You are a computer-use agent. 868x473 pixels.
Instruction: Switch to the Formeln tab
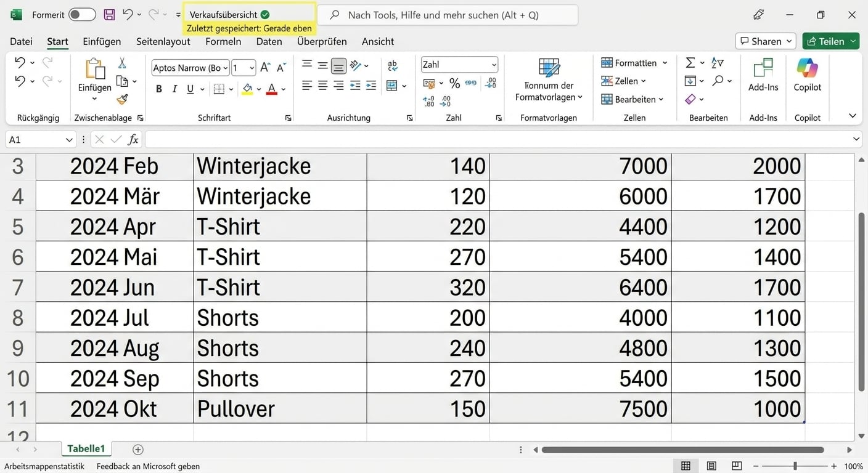tap(223, 41)
